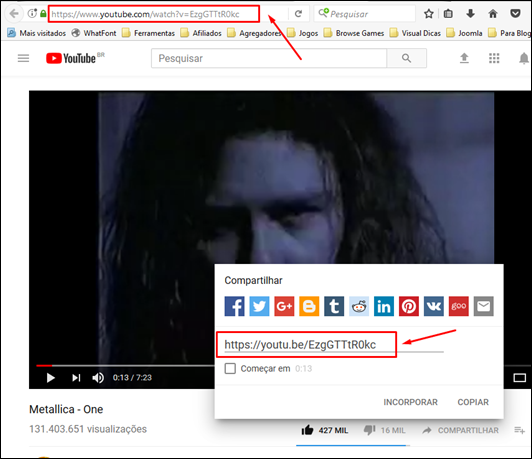532x459 pixels.
Task: Click INCORPORAR button
Action: 411,402
